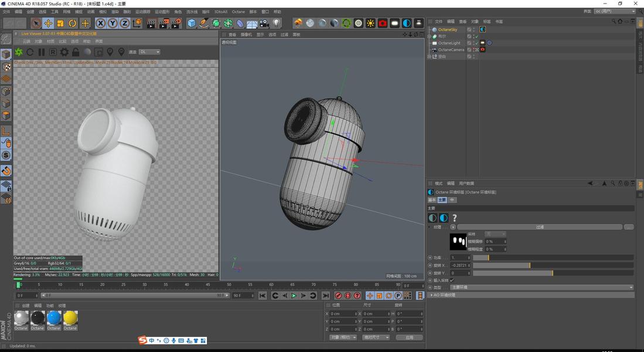The width and height of the screenshot is (644, 352).
Task: Add a floor grid object
Action: coord(252,23)
